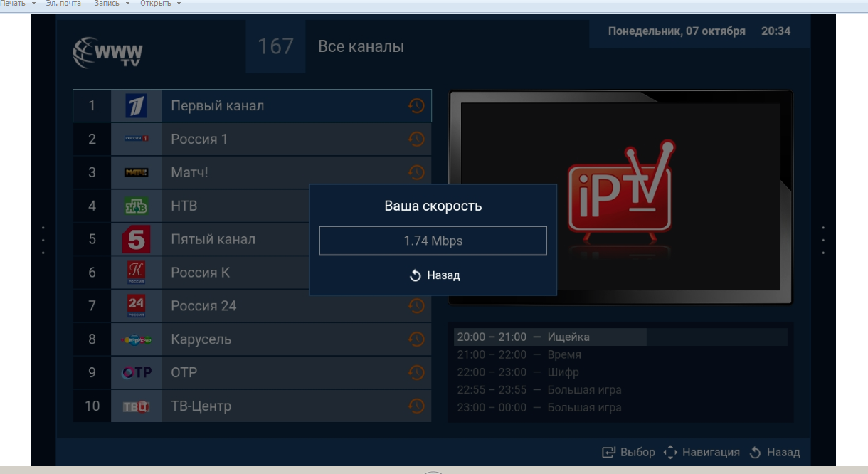Select program 22:55 – 23:55 Большая игра
The height and width of the screenshot is (474, 868).
pyautogui.click(x=539, y=390)
